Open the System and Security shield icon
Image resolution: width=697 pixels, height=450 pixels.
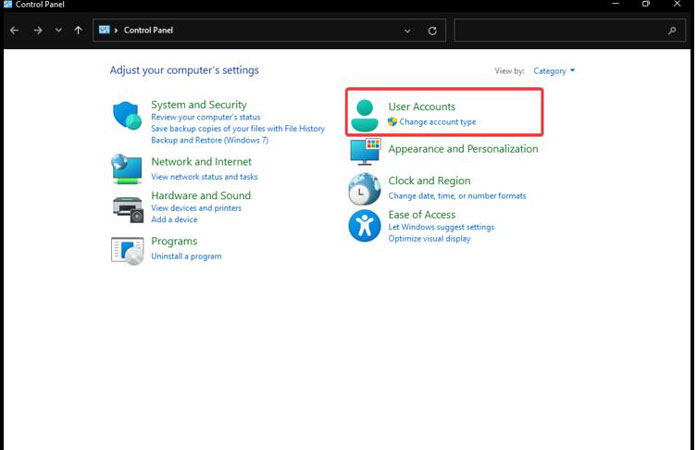click(x=127, y=116)
